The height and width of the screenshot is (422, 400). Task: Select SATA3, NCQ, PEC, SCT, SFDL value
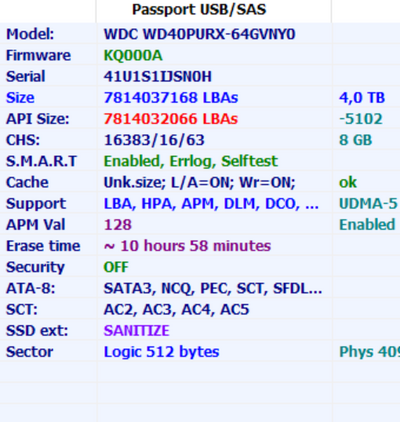point(213,288)
